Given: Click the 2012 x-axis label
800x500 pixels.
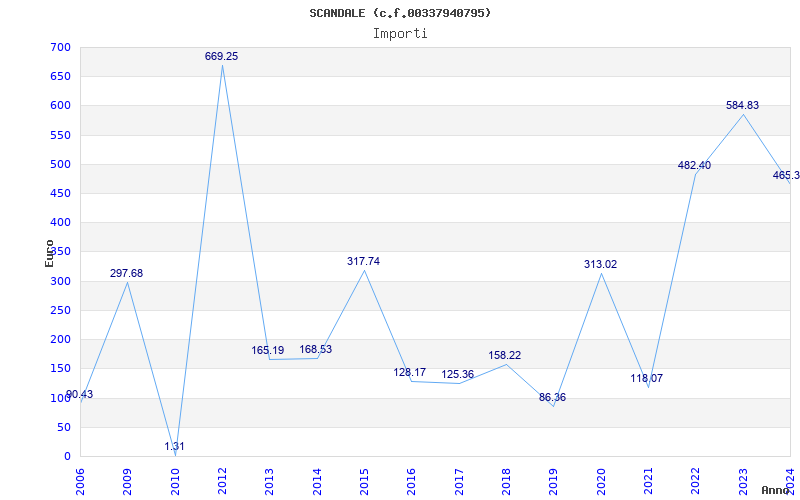Looking at the screenshot, I should [x=222, y=481].
